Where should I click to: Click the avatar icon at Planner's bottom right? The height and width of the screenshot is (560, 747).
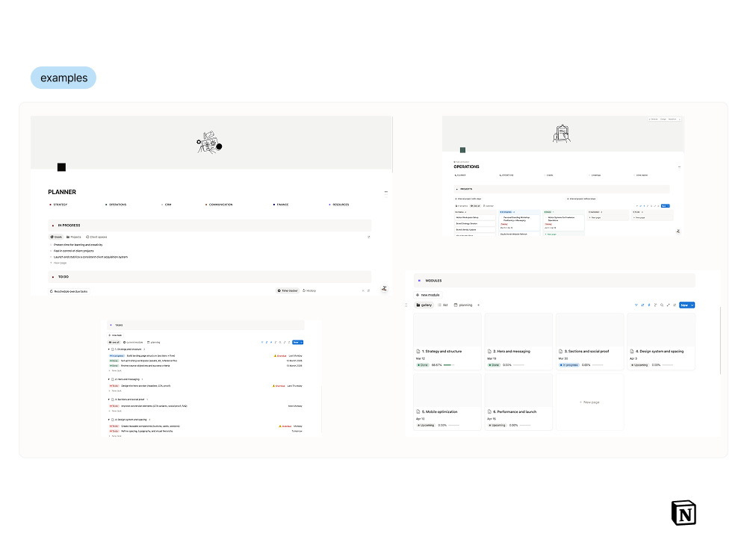click(x=384, y=288)
